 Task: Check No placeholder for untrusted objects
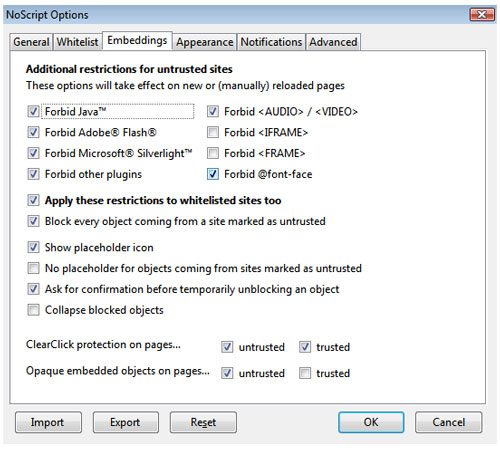[x=33, y=268]
